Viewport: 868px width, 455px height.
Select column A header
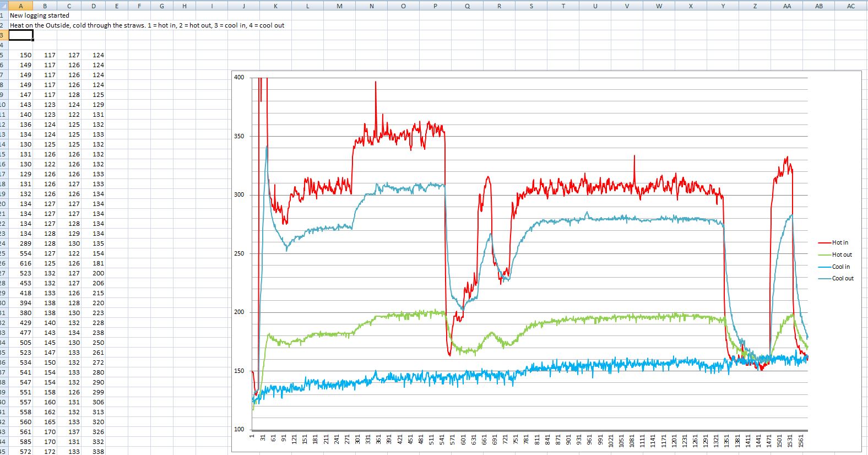[x=21, y=6]
